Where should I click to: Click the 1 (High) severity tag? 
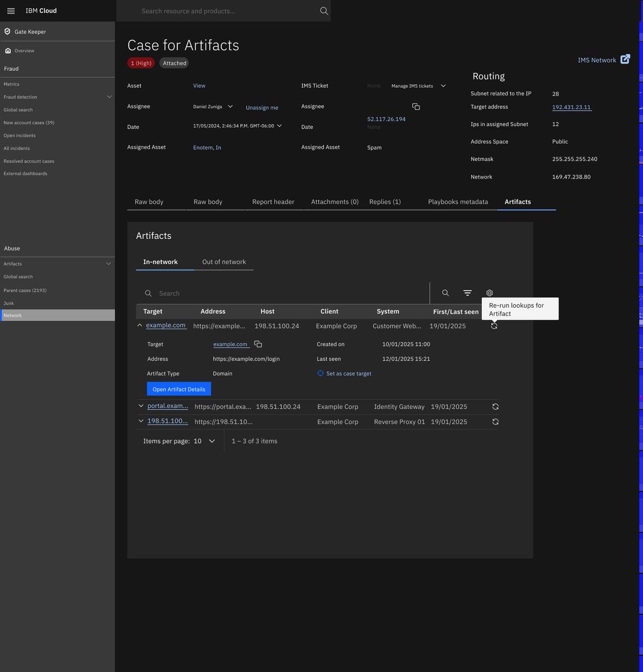(141, 63)
